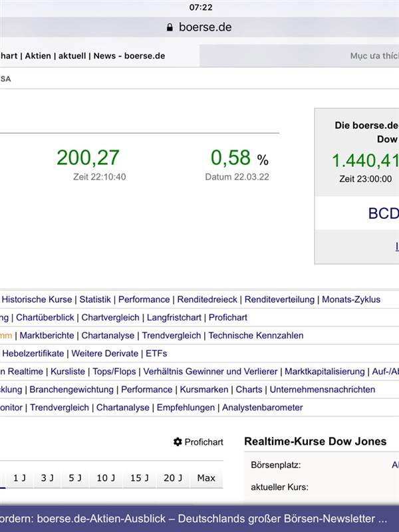
Task: Open the Analystenbarometer link
Action: (262, 408)
